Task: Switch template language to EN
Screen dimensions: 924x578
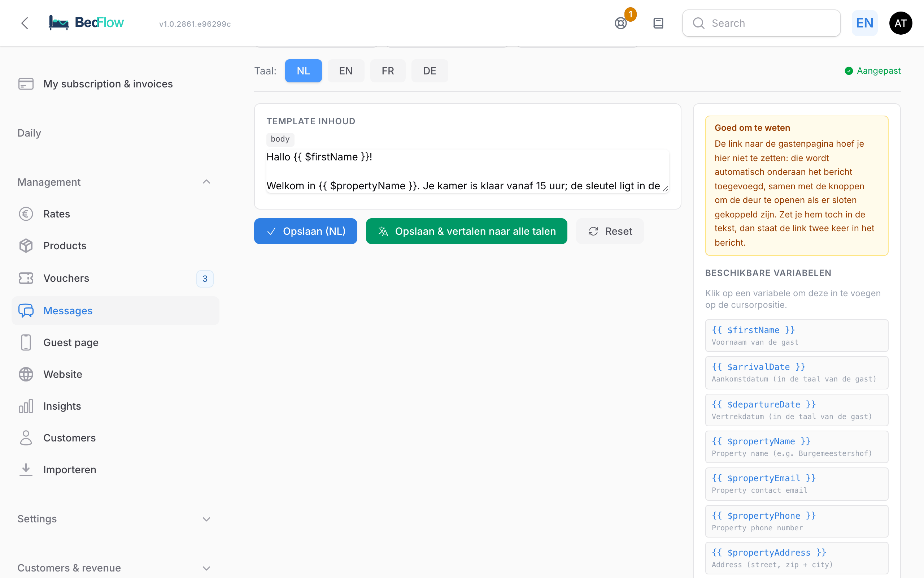Action: pyautogui.click(x=345, y=71)
